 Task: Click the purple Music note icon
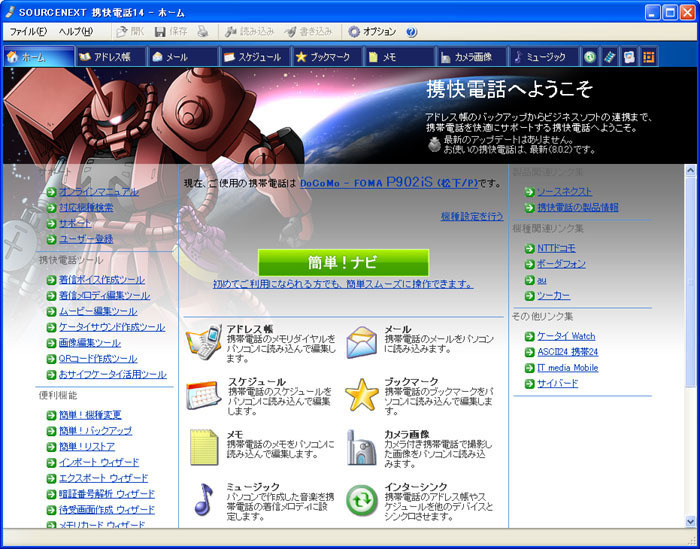[x=204, y=500]
